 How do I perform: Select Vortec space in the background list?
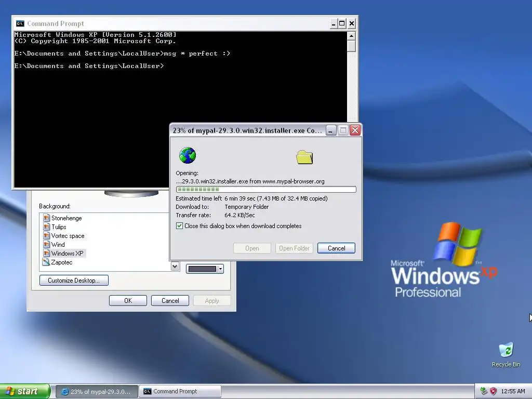coord(68,235)
